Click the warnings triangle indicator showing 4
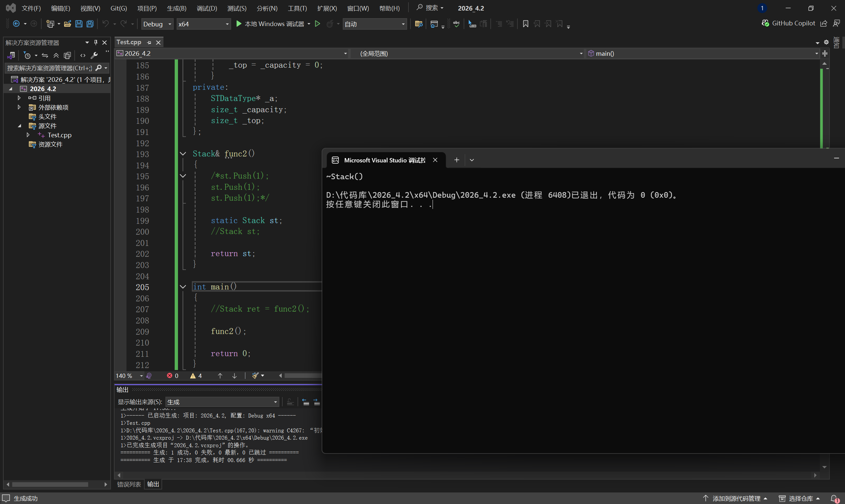The image size is (845, 504). click(196, 376)
